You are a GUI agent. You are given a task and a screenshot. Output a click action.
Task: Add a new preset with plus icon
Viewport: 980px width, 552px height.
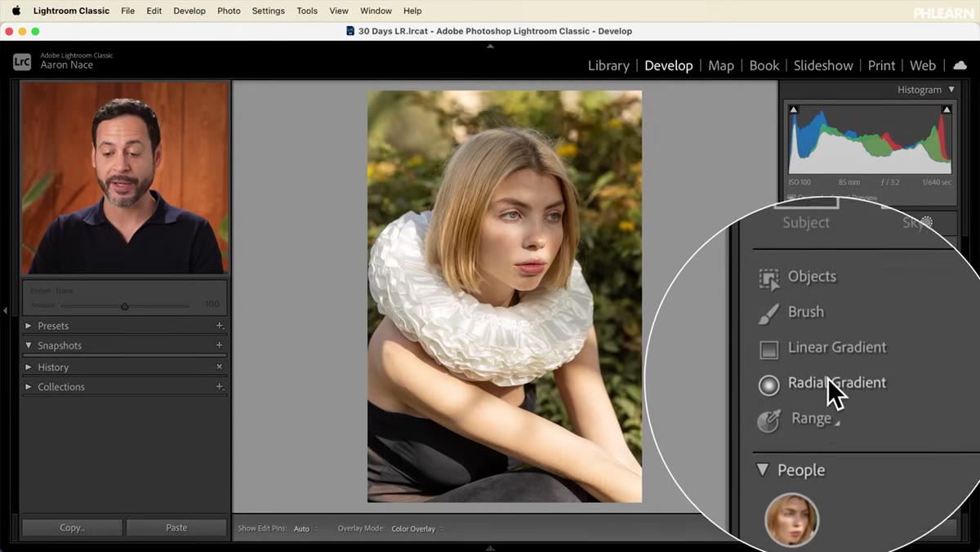219,326
